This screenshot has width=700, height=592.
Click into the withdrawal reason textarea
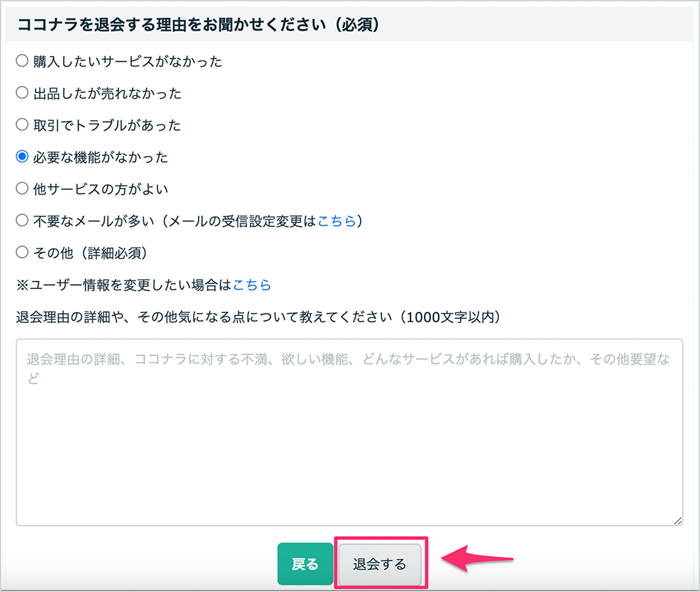pyautogui.click(x=349, y=432)
